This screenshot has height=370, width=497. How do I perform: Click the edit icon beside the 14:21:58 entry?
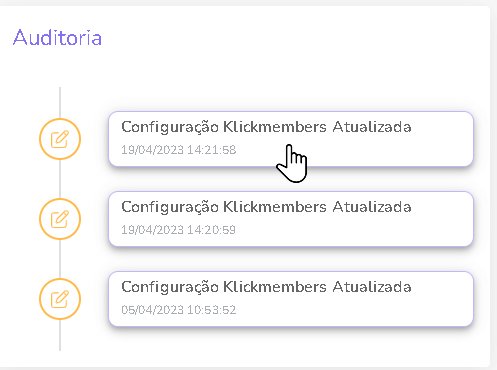click(60, 139)
